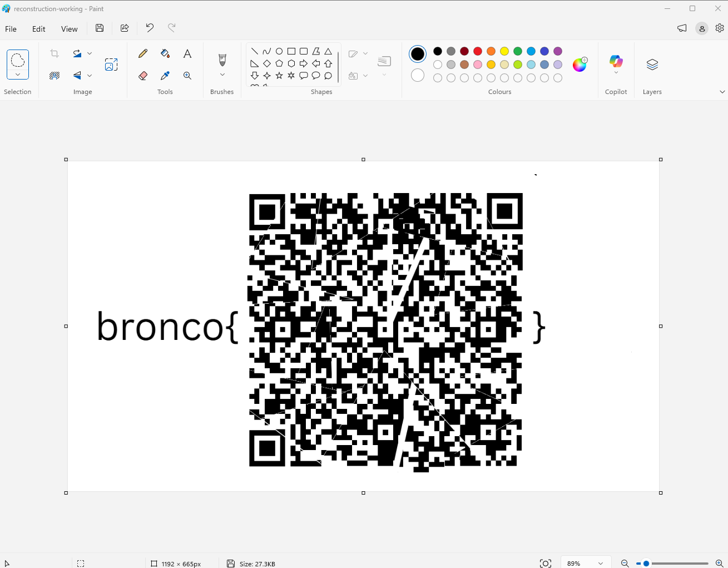
Task: Select the Text tool
Action: (187, 53)
